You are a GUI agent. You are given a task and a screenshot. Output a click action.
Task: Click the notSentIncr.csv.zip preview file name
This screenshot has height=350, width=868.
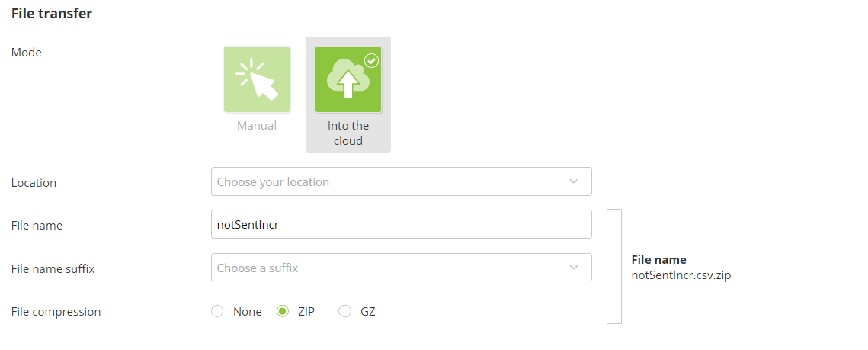[681, 275]
